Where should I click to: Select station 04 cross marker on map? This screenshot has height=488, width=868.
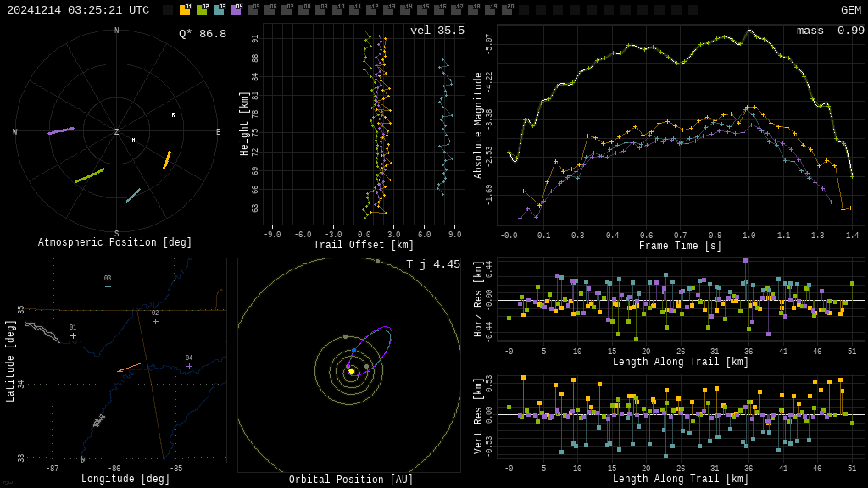[189, 367]
